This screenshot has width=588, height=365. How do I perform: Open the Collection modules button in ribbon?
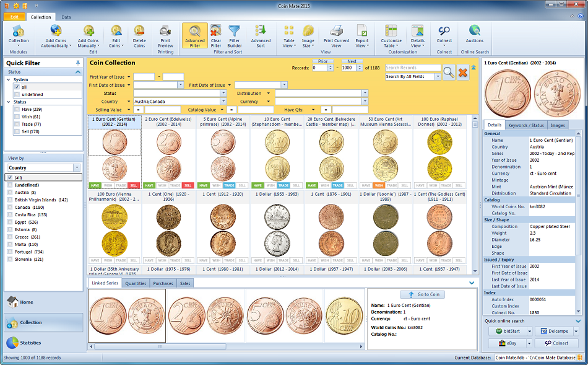click(x=19, y=36)
